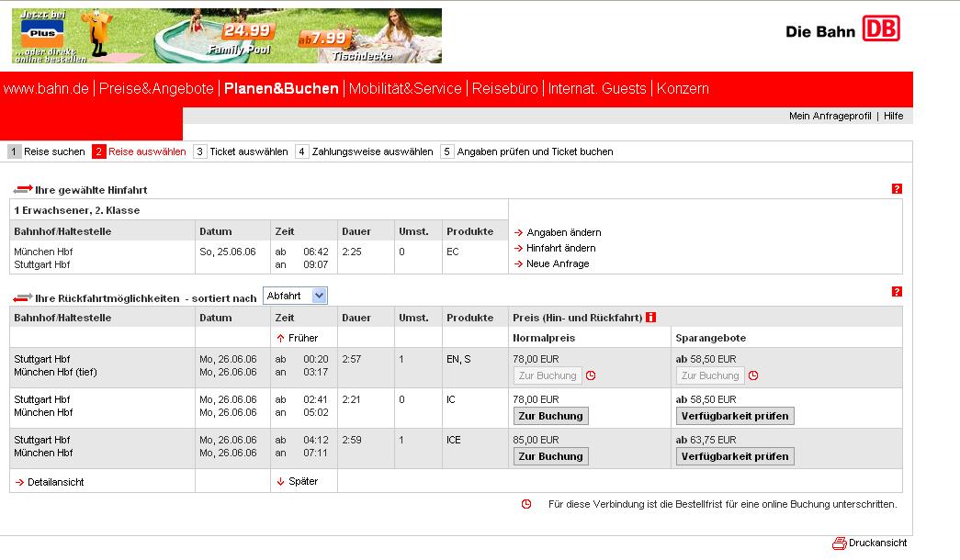Screen dimensions: 960x560
Task: Click Hinfahrt ändern link
Action: [x=560, y=248]
